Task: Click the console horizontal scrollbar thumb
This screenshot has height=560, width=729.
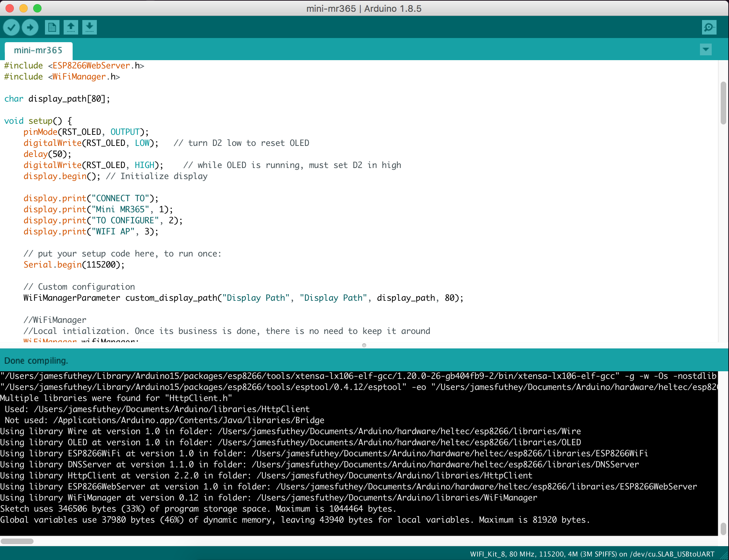Action: click(x=17, y=541)
